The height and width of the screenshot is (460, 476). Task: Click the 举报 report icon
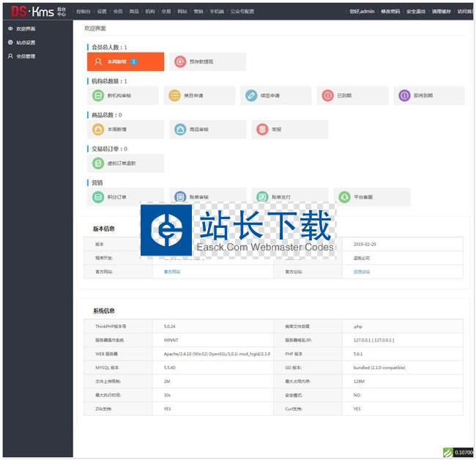[263, 130]
